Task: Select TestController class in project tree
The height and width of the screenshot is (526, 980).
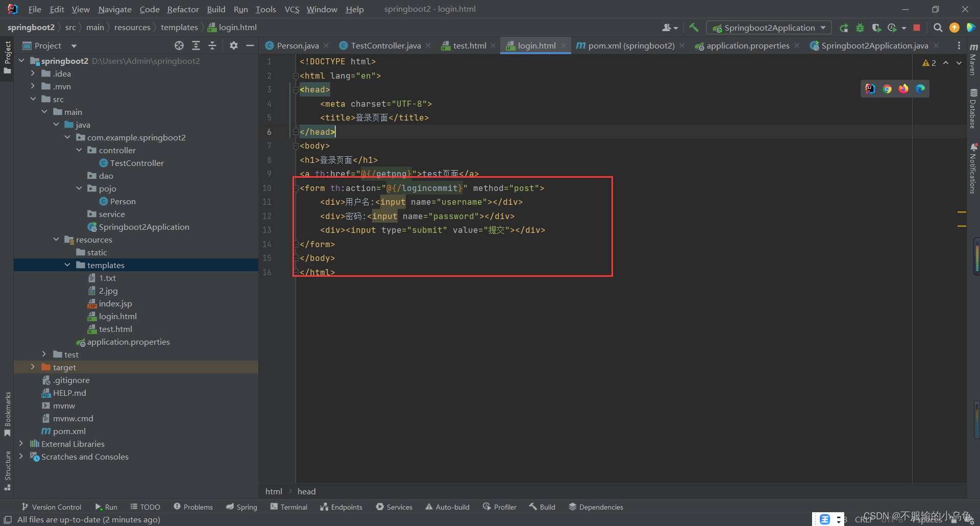Action: (x=137, y=163)
